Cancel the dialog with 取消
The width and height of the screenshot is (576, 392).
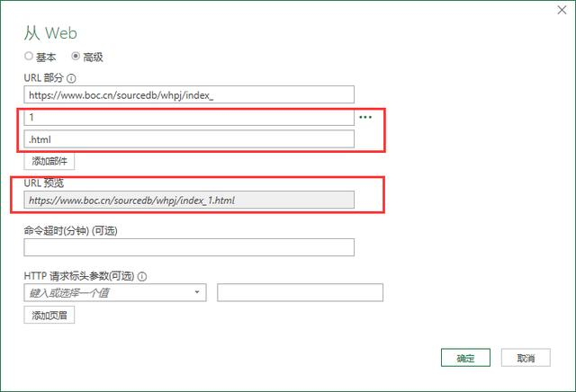[x=526, y=358]
